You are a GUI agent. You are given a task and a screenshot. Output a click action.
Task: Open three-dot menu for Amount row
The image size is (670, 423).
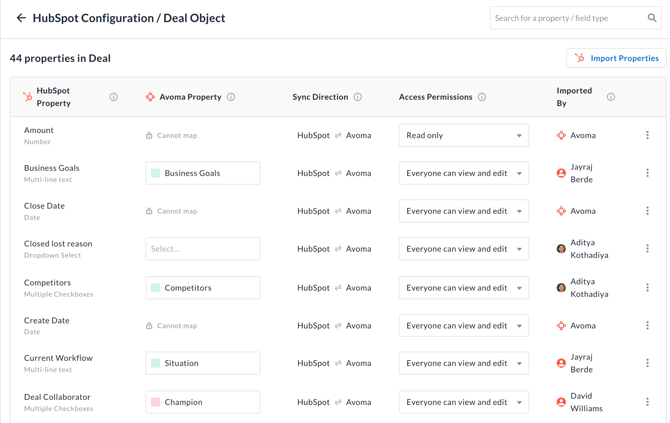click(647, 135)
